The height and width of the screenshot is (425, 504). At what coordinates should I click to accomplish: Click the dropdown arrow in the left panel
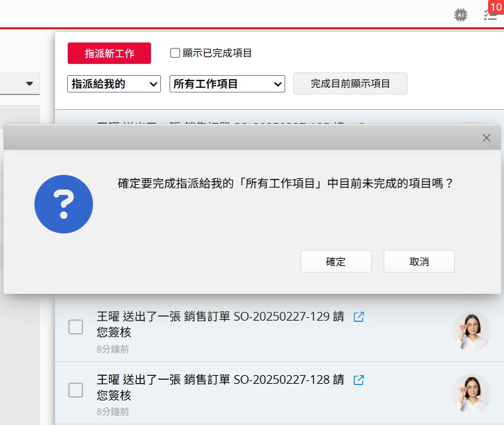tap(29, 84)
